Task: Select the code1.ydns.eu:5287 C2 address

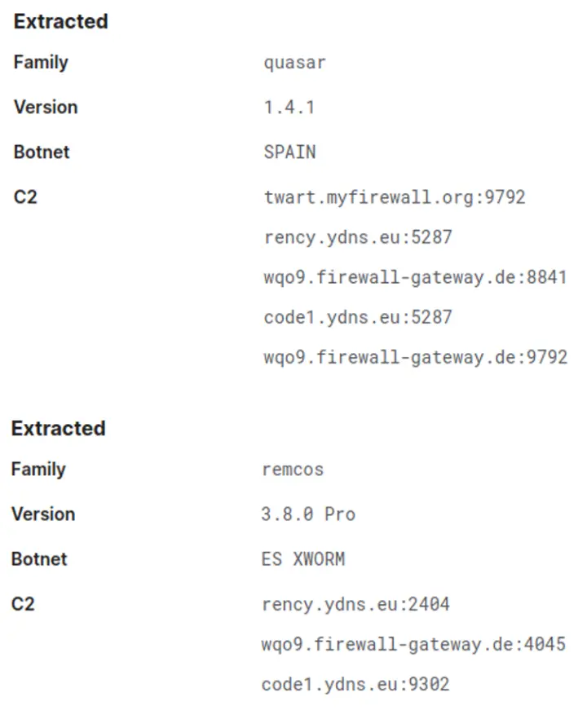Action: (x=358, y=317)
